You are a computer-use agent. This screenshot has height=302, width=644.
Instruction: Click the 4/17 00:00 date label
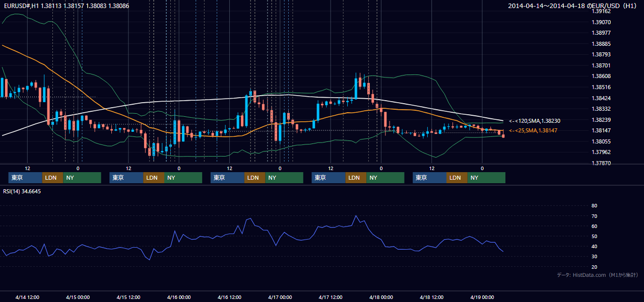point(280,297)
